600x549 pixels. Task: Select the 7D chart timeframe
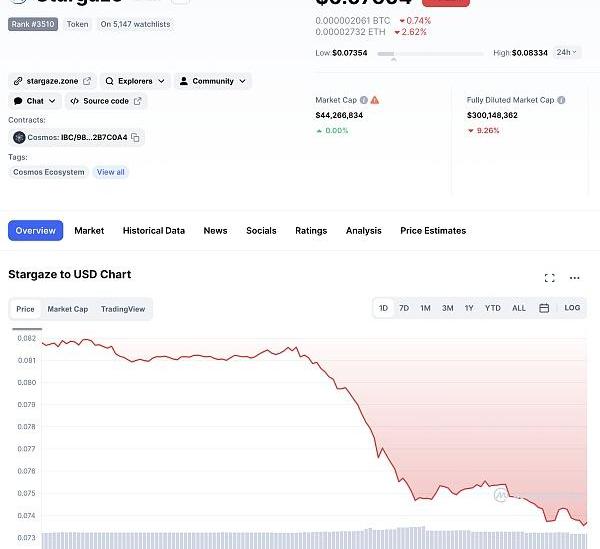404,308
